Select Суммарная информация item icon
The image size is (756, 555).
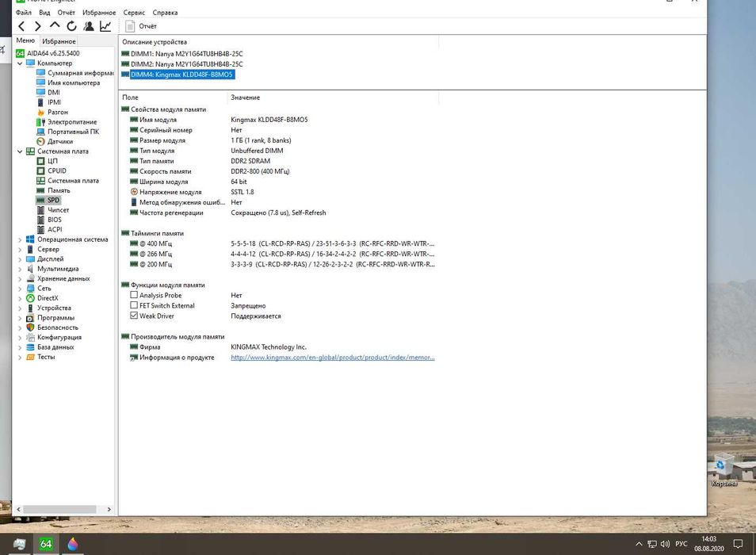(40, 73)
